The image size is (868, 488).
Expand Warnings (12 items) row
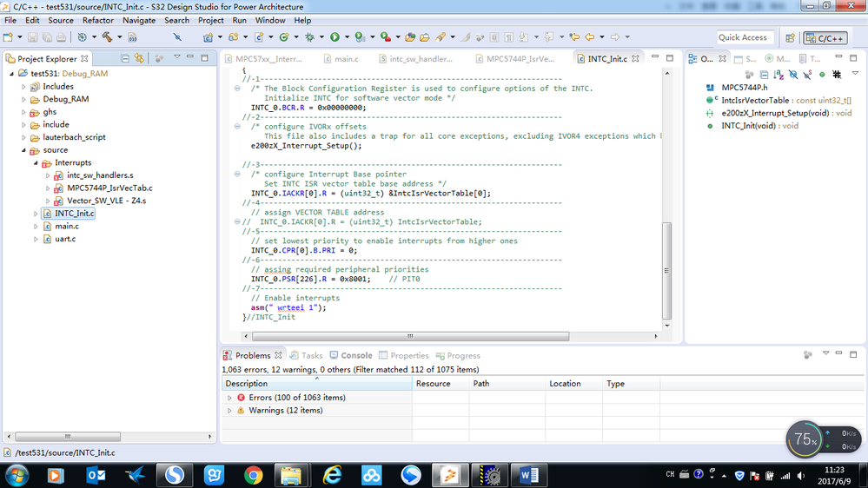point(229,410)
